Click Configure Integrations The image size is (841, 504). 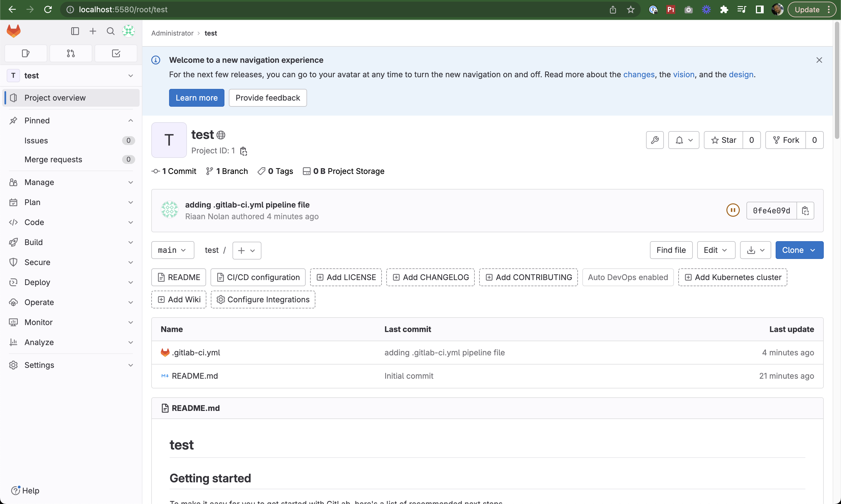click(263, 300)
